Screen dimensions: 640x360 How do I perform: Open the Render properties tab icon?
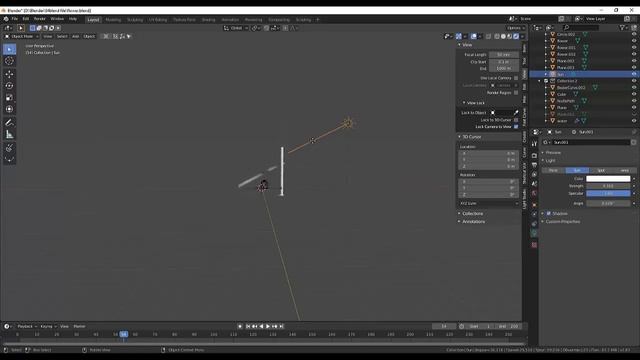pyautogui.click(x=534, y=156)
